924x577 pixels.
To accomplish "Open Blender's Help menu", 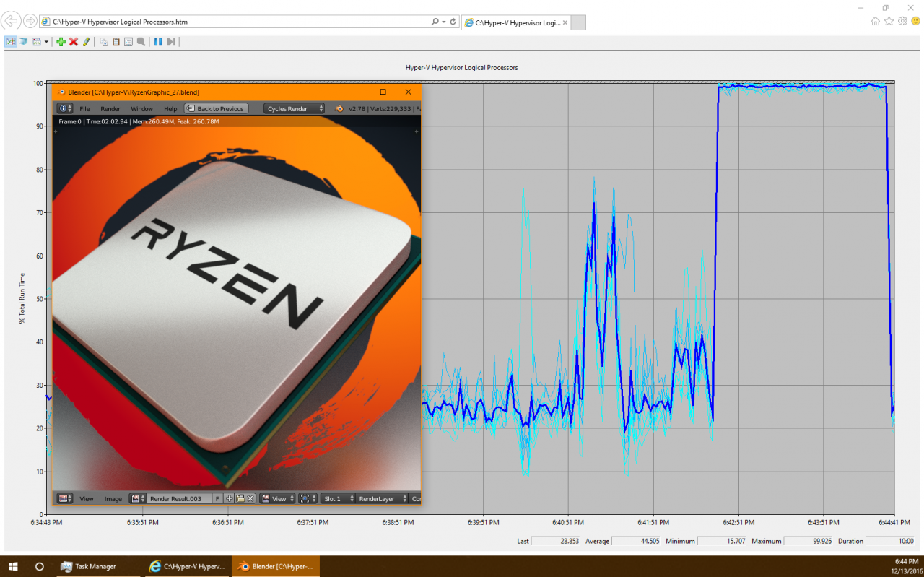I will tap(170, 109).
